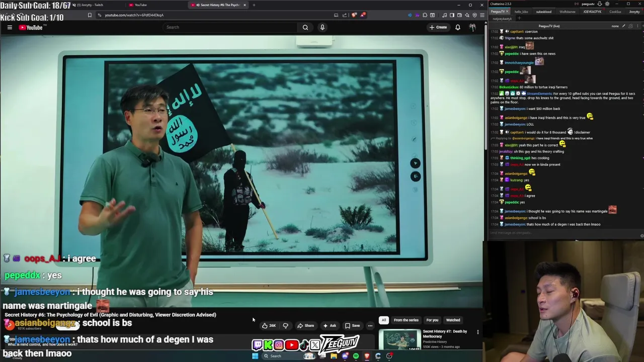Click the main video player frame
Image resolution: width=644 pixels, height=362 pixels.
242,171
